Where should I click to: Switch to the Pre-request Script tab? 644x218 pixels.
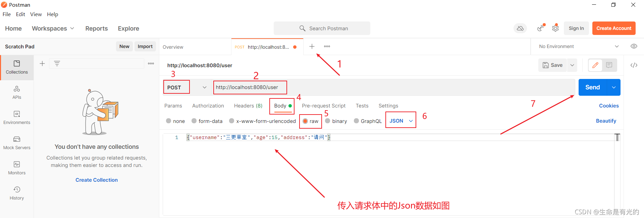tap(324, 106)
